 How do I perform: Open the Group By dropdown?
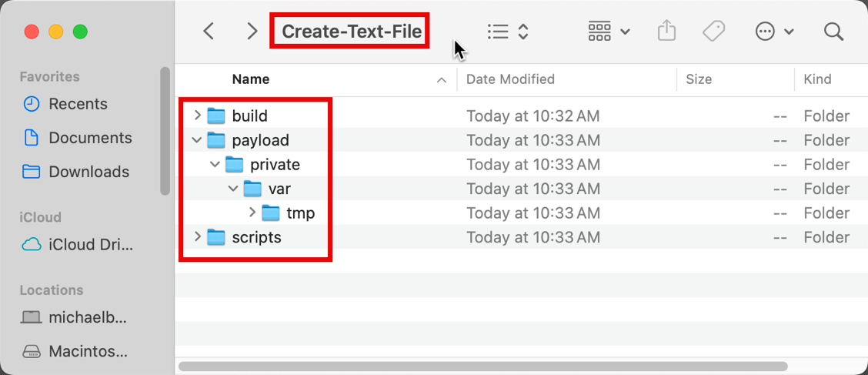click(609, 32)
